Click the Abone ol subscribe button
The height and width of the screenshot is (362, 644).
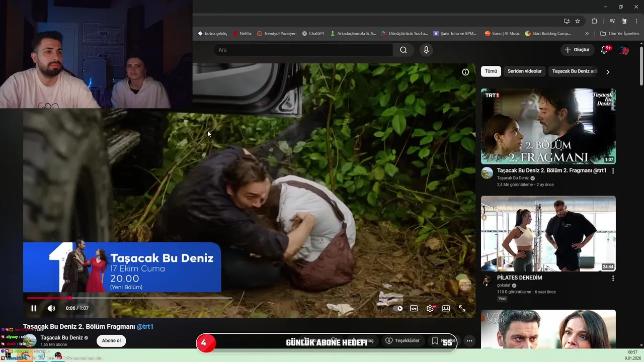coord(111,340)
